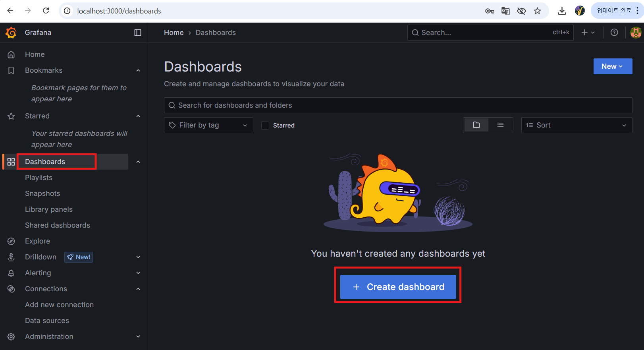
Task: Open the New dropdown button
Action: point(613,66)
